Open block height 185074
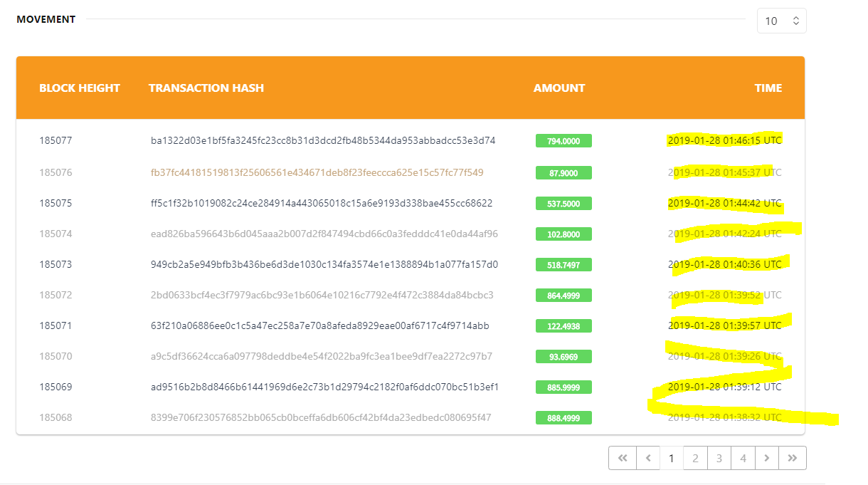The image size is (868, 485). point(55,234)
